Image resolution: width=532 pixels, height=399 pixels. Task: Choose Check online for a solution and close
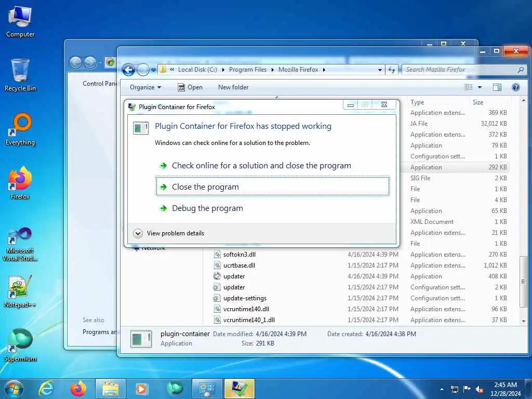(x=272, y=166)
